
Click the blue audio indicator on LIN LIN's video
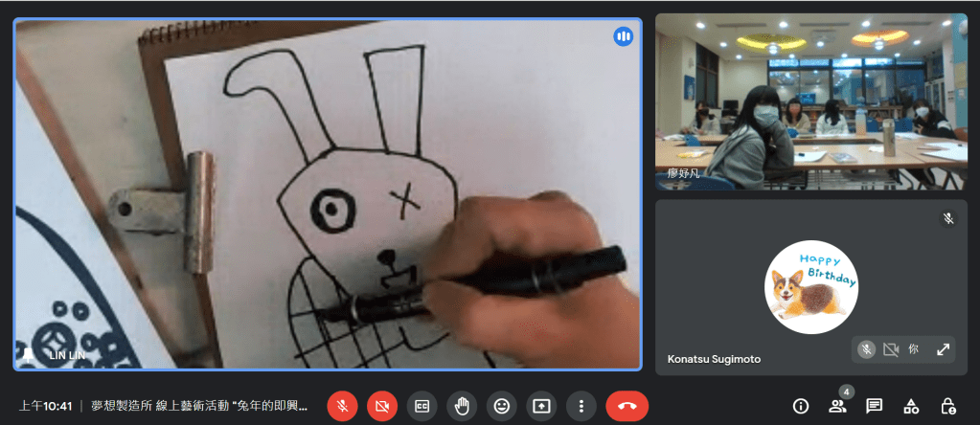[x=624, y=36]
